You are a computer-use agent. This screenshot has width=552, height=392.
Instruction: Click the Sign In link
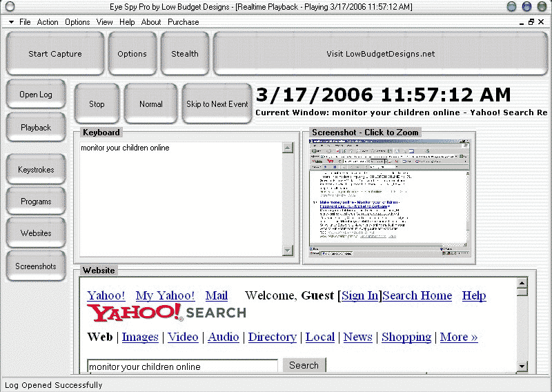[359, 295]
